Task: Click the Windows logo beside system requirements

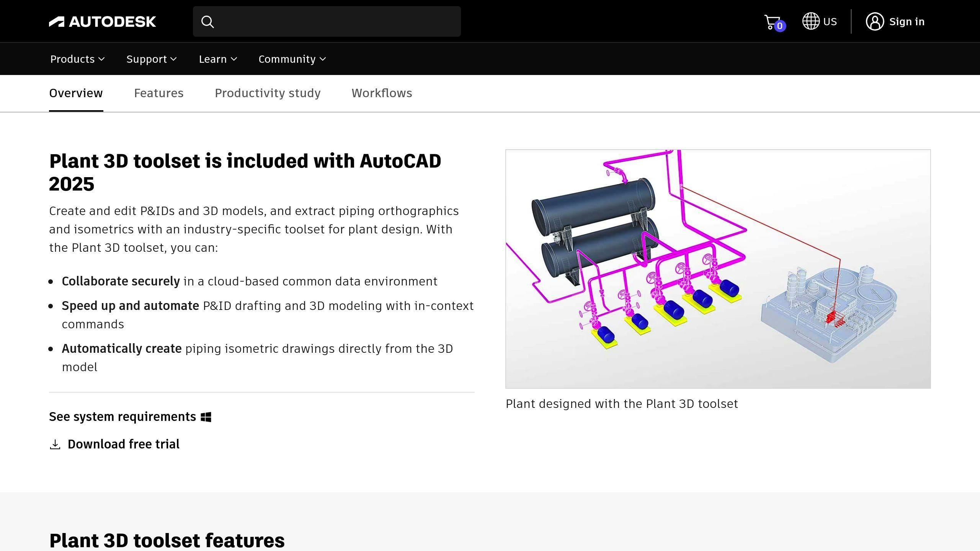Action: pos(206,417)
